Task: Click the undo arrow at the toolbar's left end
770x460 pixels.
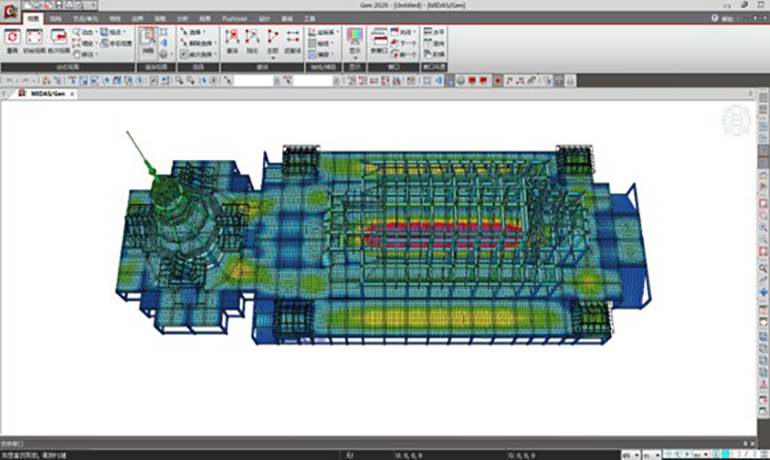Action: pyautogui.click(x=9, y=81)
